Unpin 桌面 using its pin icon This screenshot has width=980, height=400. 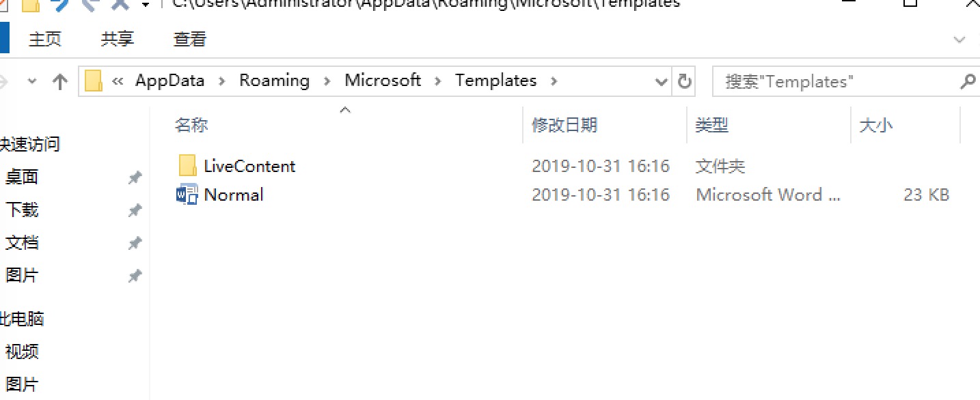(x=135, y=177)
